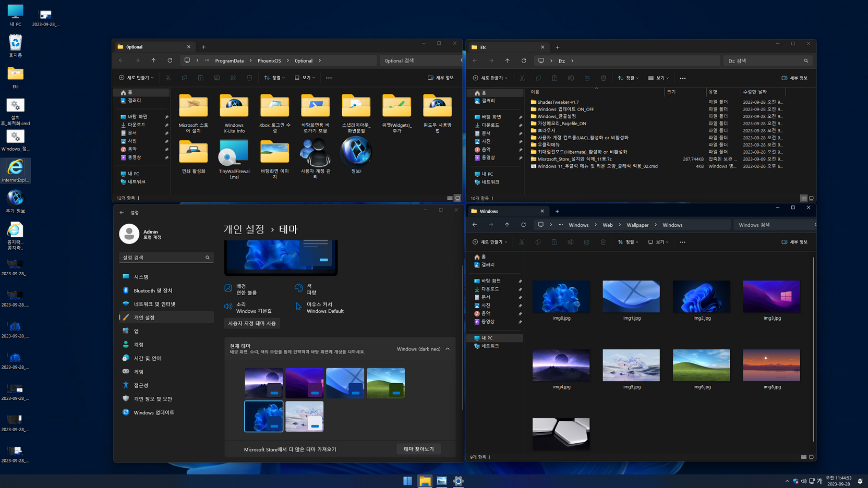Open 휴지통 recycle bin on desktop

click(x=15, y=46)
